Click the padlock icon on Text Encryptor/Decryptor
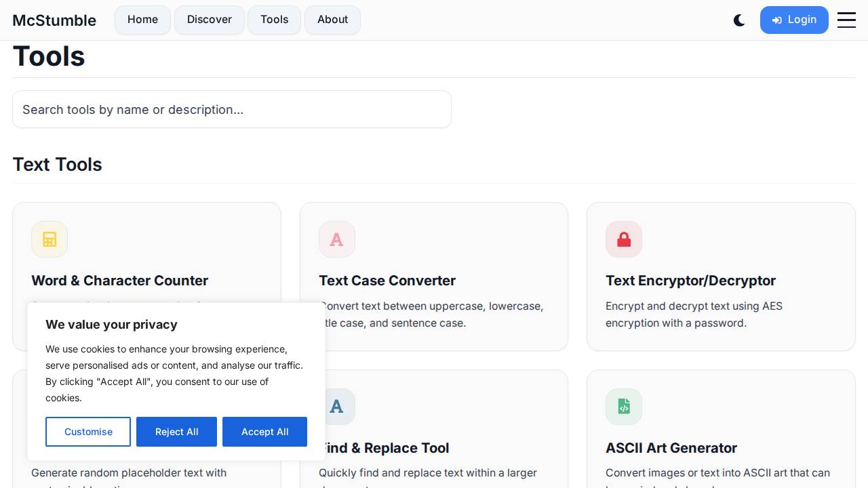The height and width of the screenshot is (488, 868). (x=624, y=239)
